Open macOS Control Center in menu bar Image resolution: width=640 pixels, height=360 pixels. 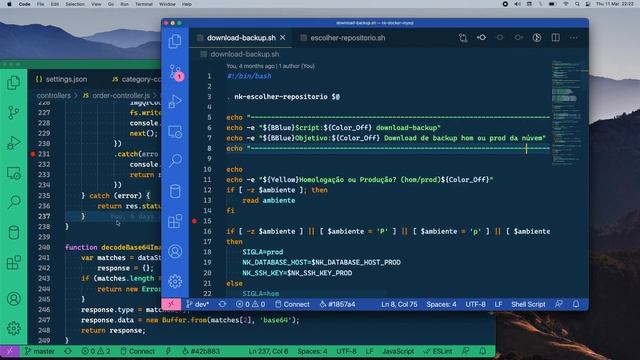588,4
